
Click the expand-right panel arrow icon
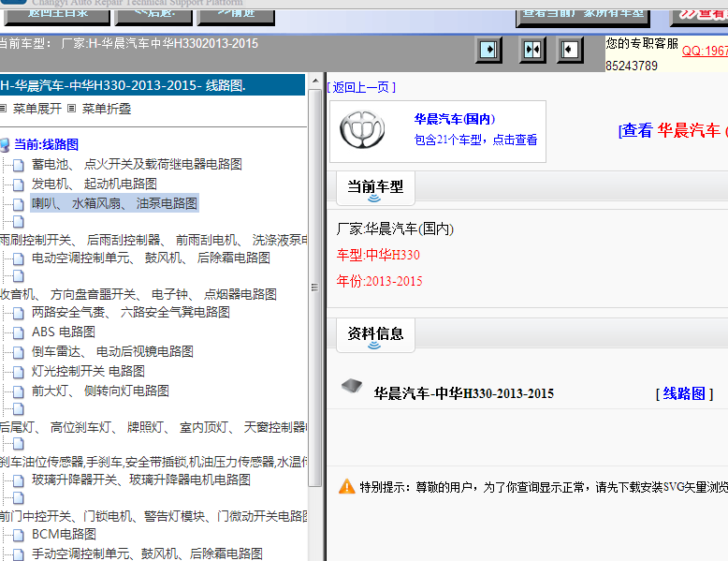[x=488, y=50]
